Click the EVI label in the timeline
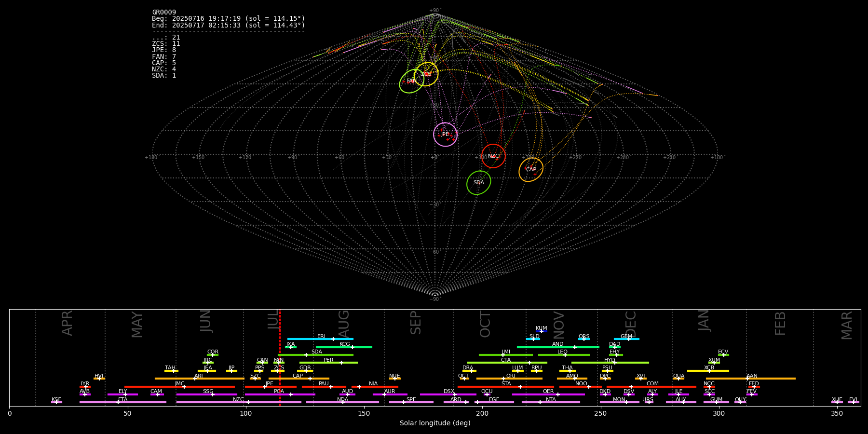 (853, 400)
